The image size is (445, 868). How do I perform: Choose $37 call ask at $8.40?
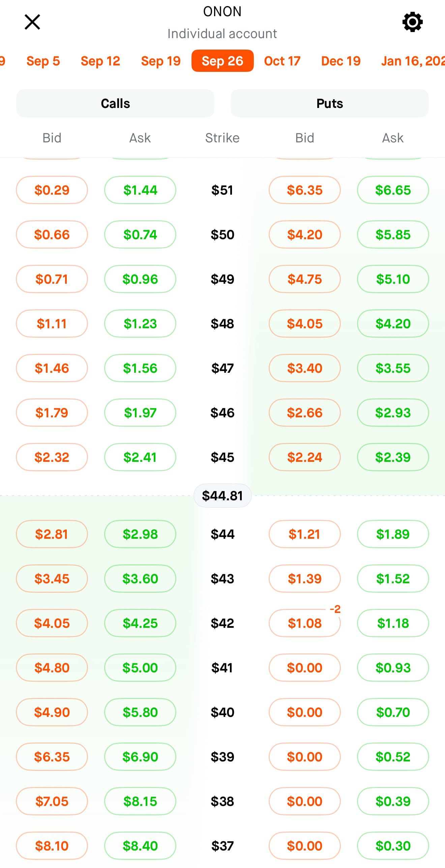click(140, 846)
